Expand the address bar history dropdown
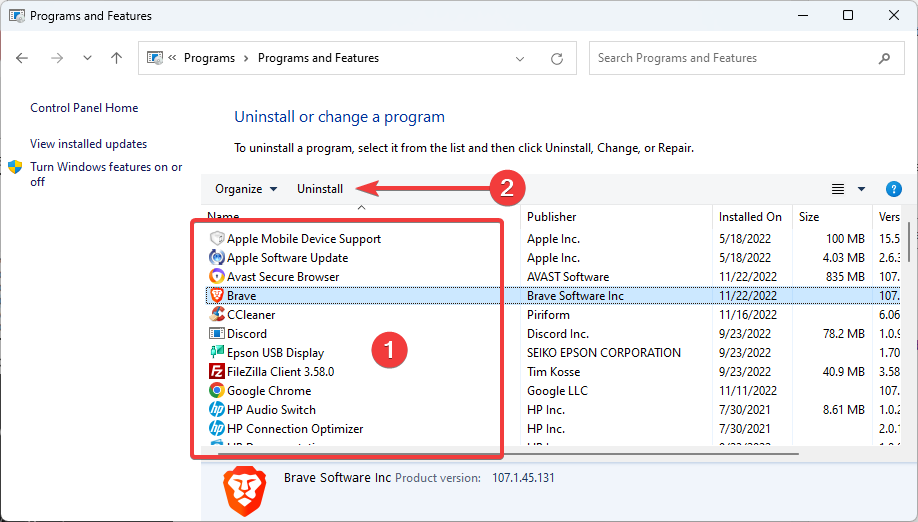 pyautogui.click(x=520, y=59)
